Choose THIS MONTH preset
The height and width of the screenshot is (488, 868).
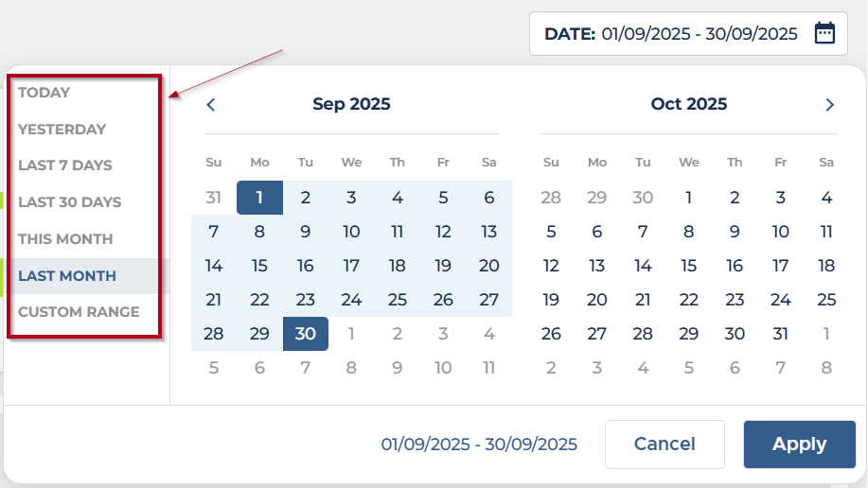(x=65, y=239)
